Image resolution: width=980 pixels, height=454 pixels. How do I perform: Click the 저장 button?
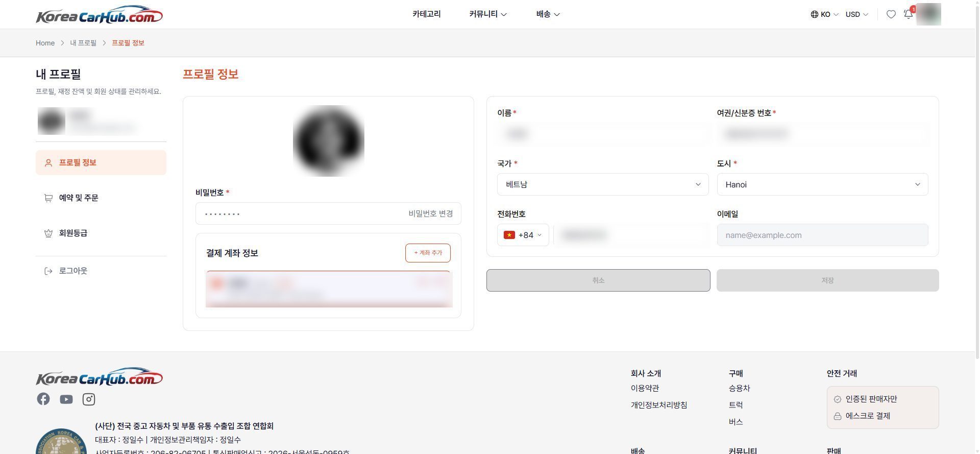[x=827, y=280]
